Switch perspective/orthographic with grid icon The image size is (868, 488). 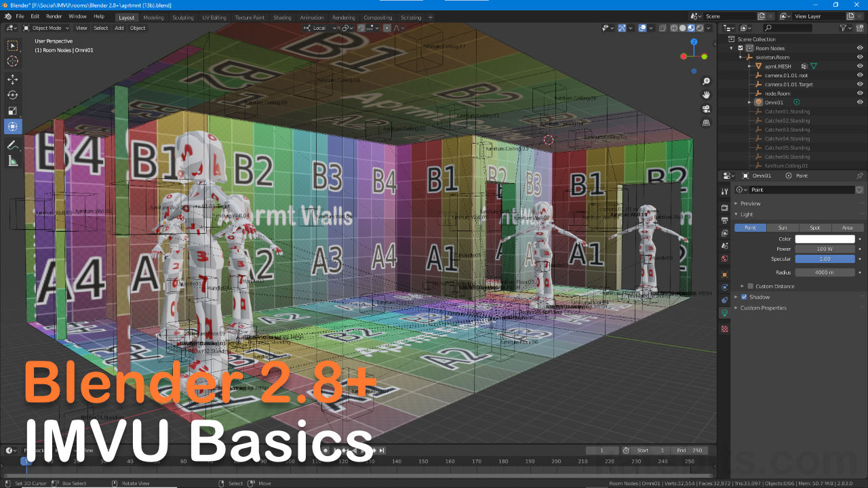point(706,123)
